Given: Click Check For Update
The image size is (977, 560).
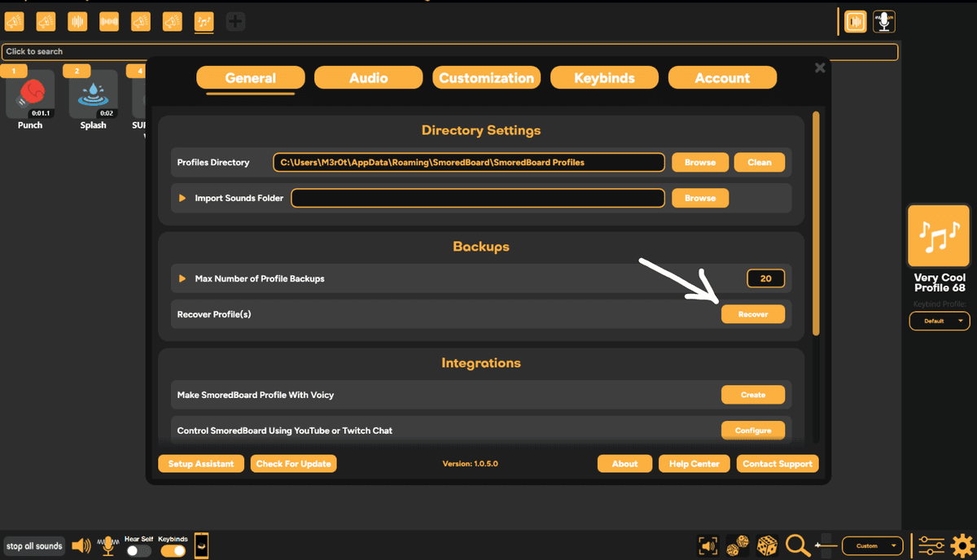Looking at the screenshot, I should (x=294, y=464).
